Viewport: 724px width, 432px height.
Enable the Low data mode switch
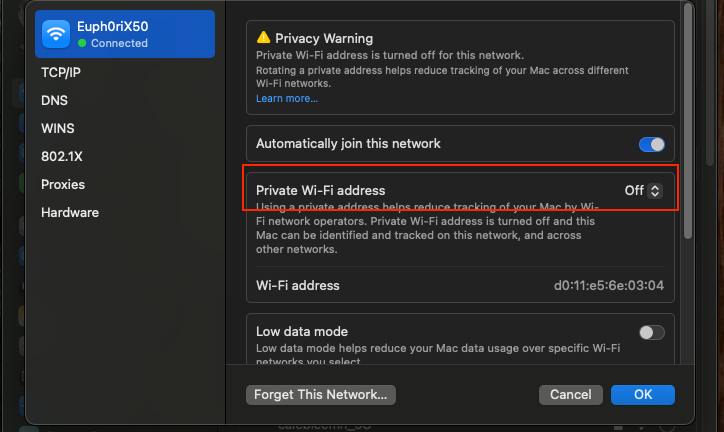click(651, 332)
